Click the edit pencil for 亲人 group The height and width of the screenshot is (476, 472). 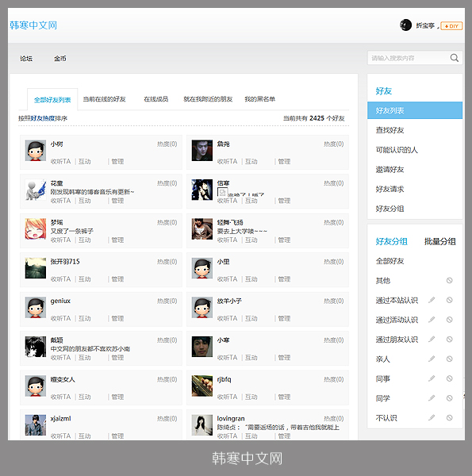pos(432,359)
